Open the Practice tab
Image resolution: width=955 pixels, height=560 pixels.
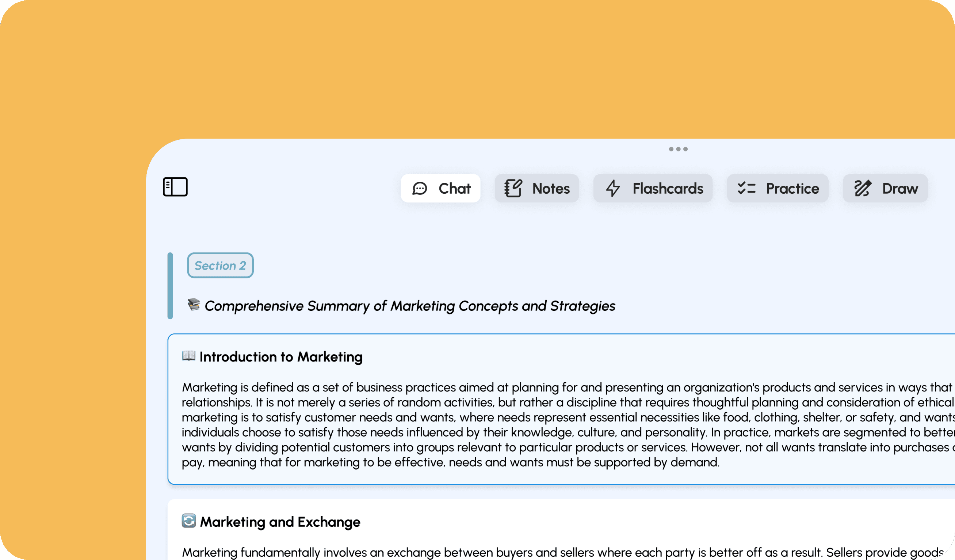pyautogui.click(x=792, y=189)
